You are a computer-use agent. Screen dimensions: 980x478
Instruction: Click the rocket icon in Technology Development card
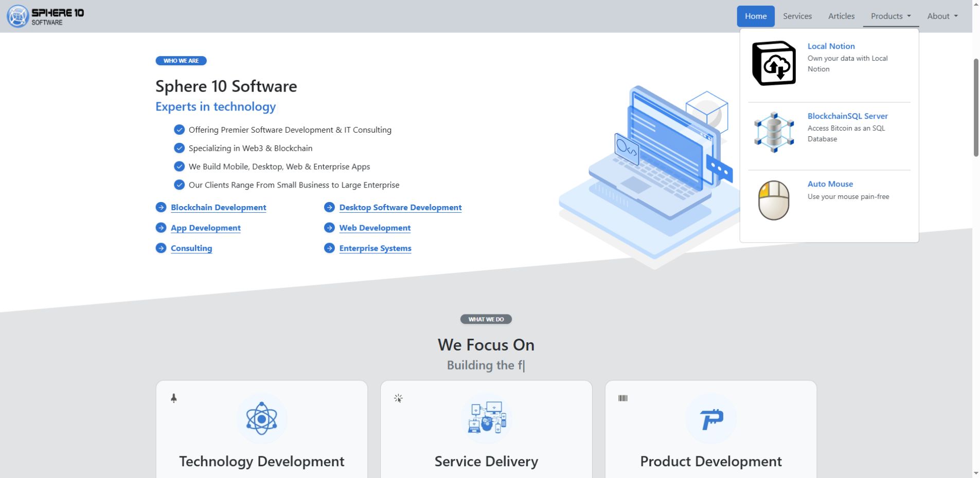point(174,398)
